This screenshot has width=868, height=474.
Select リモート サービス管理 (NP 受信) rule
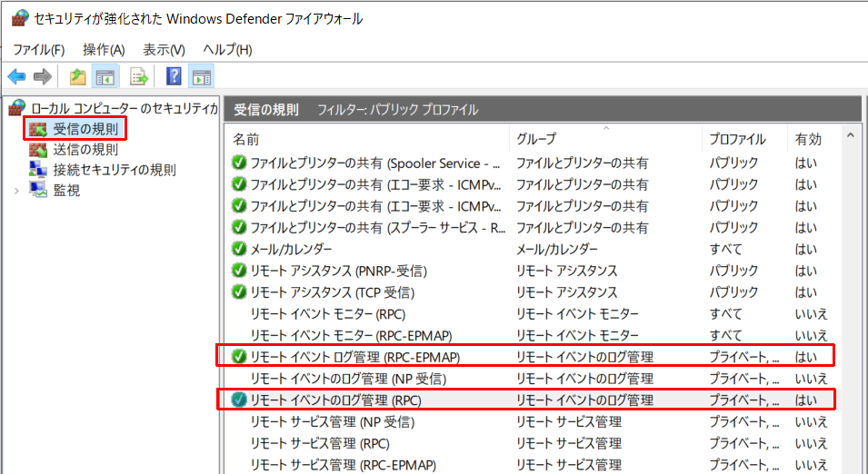click(333, 422)
